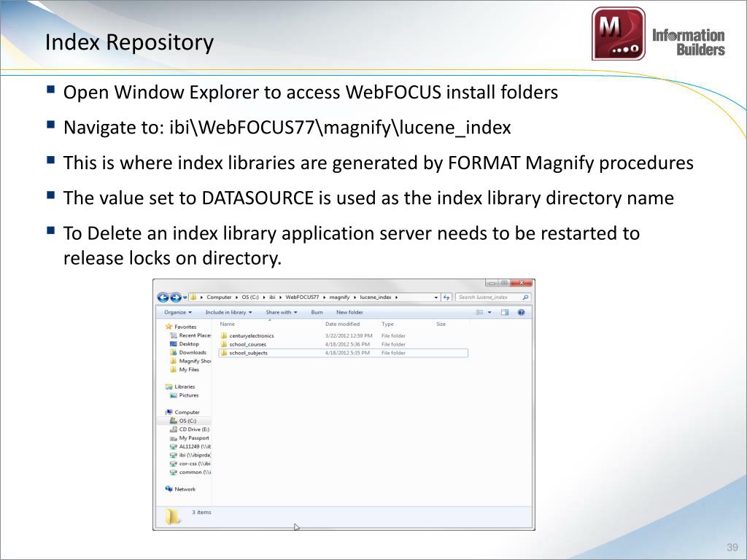Select common network drive in the navigation pane
Image resolution: width=747 pixels, height=560 pixels.
click(x=195, y=472)
